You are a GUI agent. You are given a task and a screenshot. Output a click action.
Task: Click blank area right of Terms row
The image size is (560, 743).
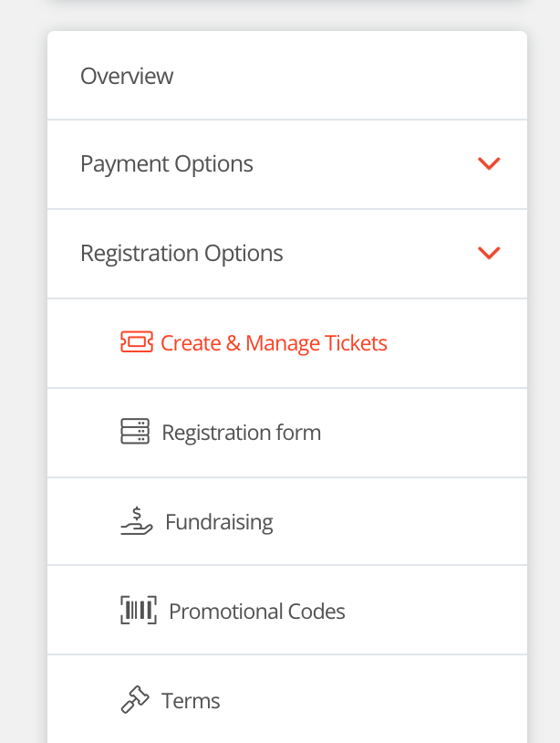[383, 701]
